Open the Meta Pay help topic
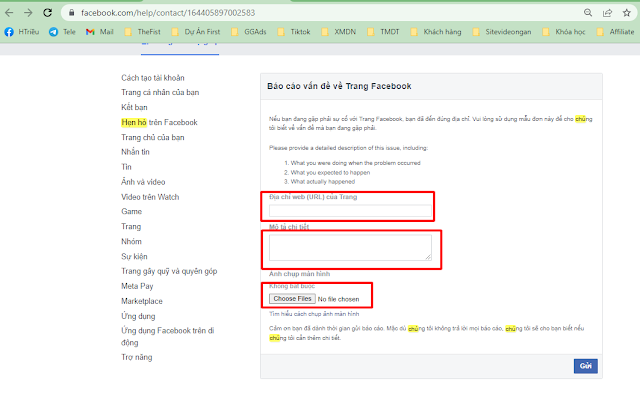 [137, 286]
